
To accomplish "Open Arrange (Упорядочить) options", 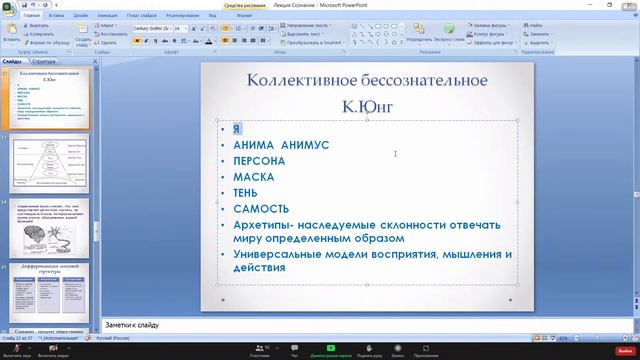I will (x=419, y=33).
